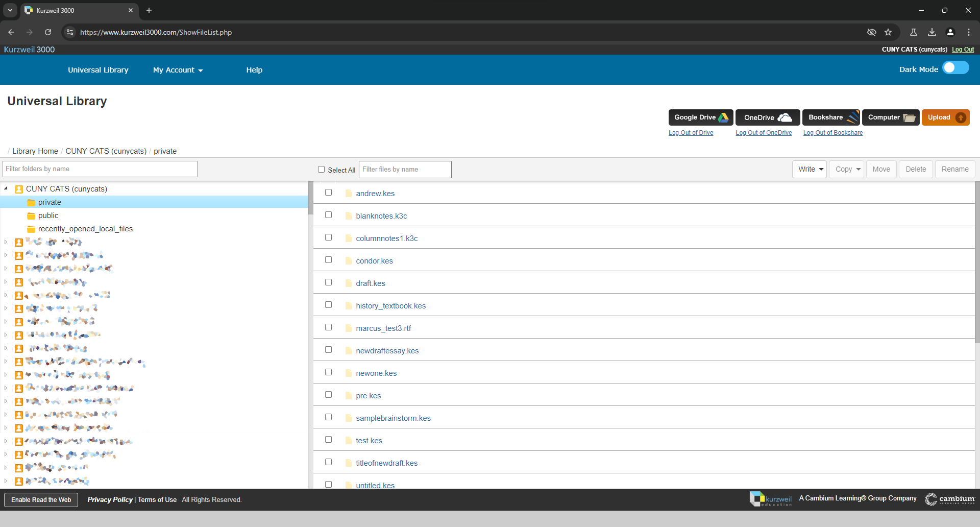980x527 pixels.
Task: Check the box for columnnotes1.k3c
Action: coord(328,237)
